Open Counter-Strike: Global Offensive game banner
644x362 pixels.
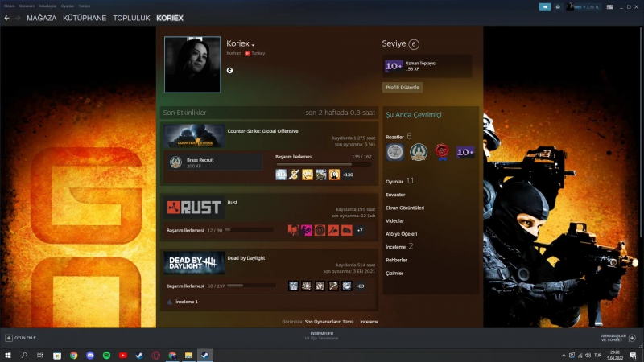194,136
